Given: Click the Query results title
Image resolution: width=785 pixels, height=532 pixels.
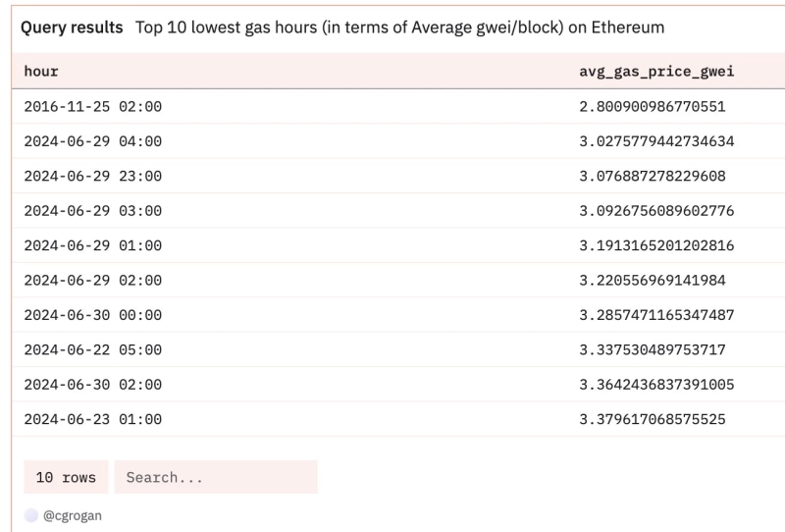Looking at the screenshot, I should (x=71, y=27).
